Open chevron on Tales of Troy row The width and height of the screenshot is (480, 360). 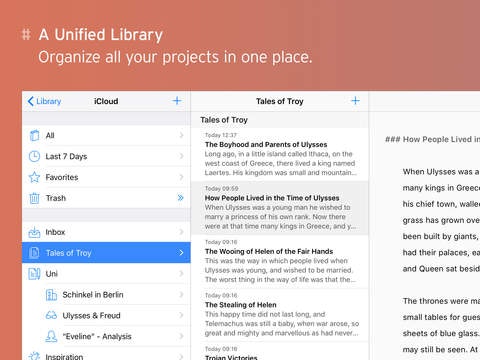pos(181,253)
